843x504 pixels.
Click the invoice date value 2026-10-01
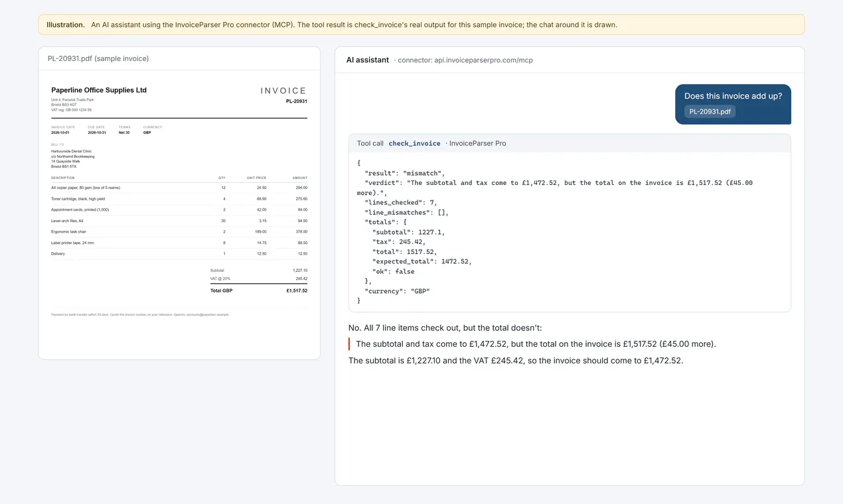pos(60,133)
